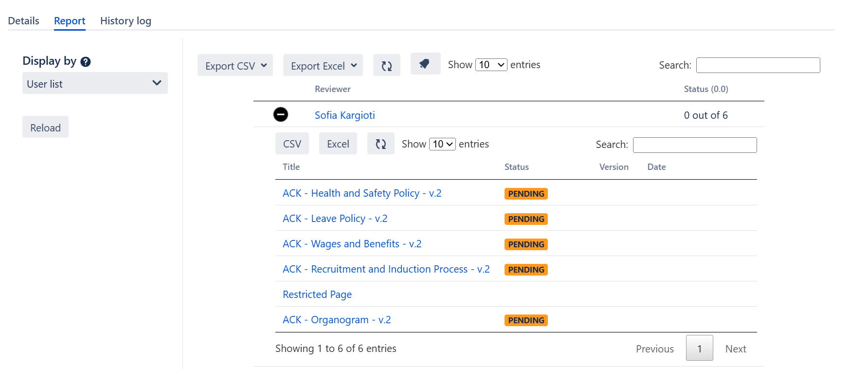Switch to the History log tab
This screenshot has width=868, height=369.
[126, 21]
